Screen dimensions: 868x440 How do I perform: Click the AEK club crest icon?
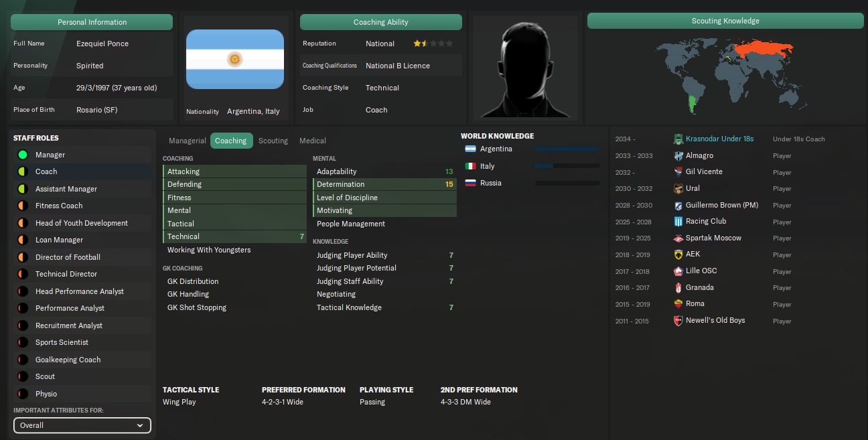tap(678, 254)
